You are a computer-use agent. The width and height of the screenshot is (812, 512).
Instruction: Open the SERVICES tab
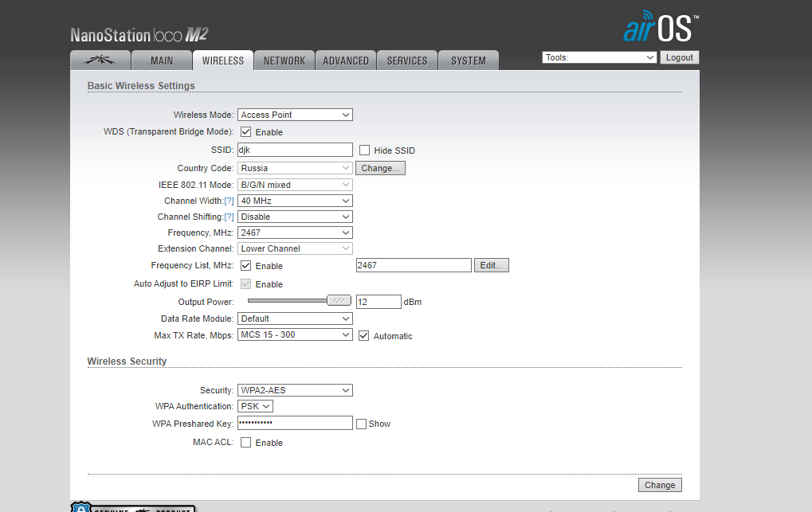coord(407,61)
